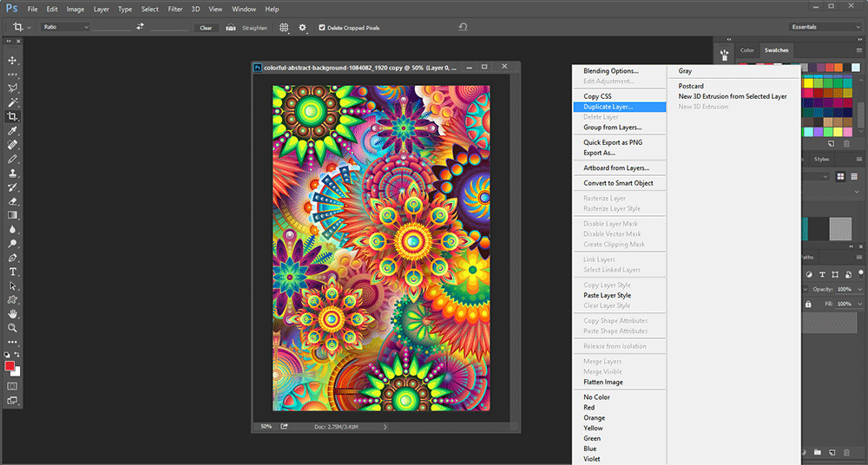Select the Pencil tool
The width and height of the screenshot is (868, 465).
click(x=12, y=159)
